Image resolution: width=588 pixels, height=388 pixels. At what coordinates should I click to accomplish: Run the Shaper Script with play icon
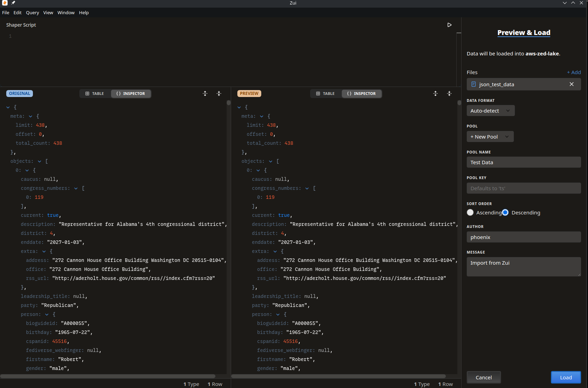tap(449, 25)
